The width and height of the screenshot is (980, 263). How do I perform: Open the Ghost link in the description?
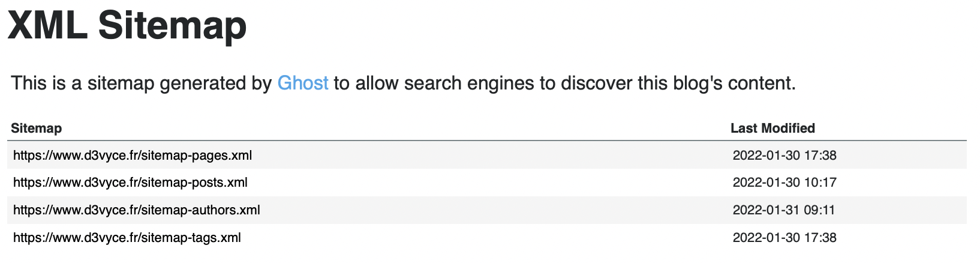[303, 83]
